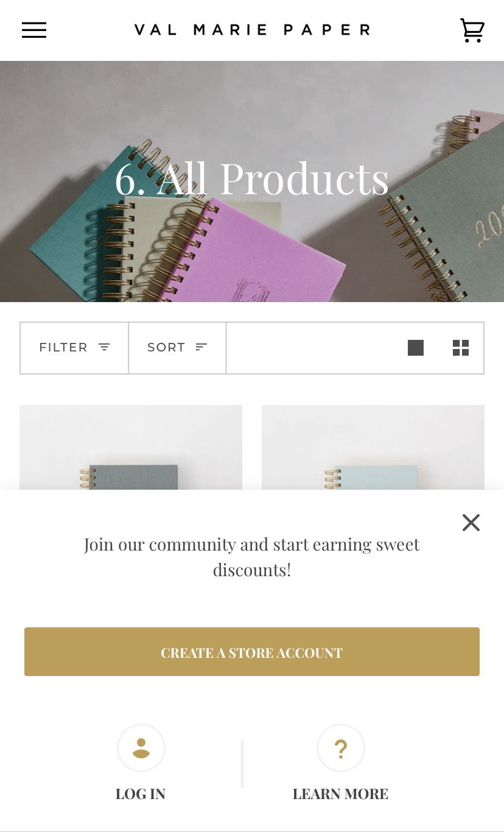Screen dimensions: 504x832
Task: Click the Log In text link
Action: pos(141,794)
